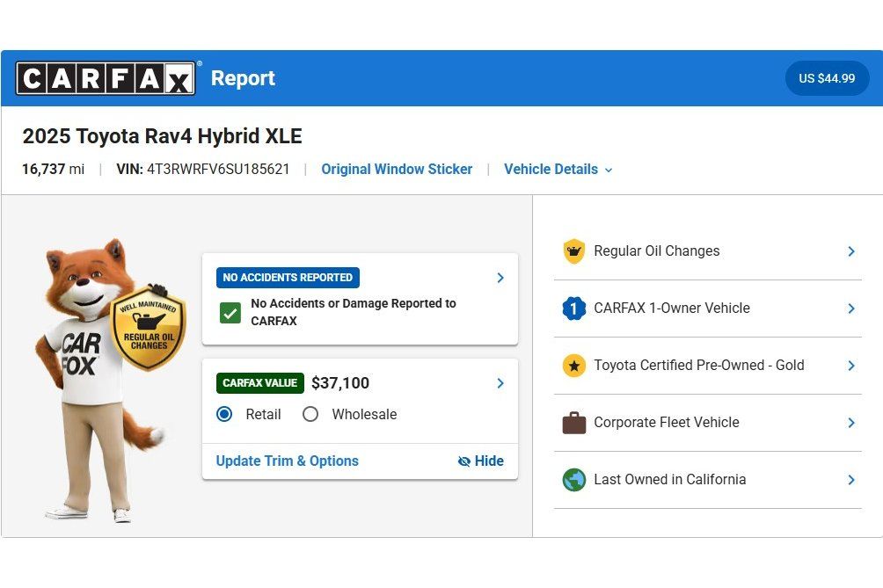This screenshot has height=588, width=883.
Task: Click the $37,100 value amount
Action: (x=340, y=383)
